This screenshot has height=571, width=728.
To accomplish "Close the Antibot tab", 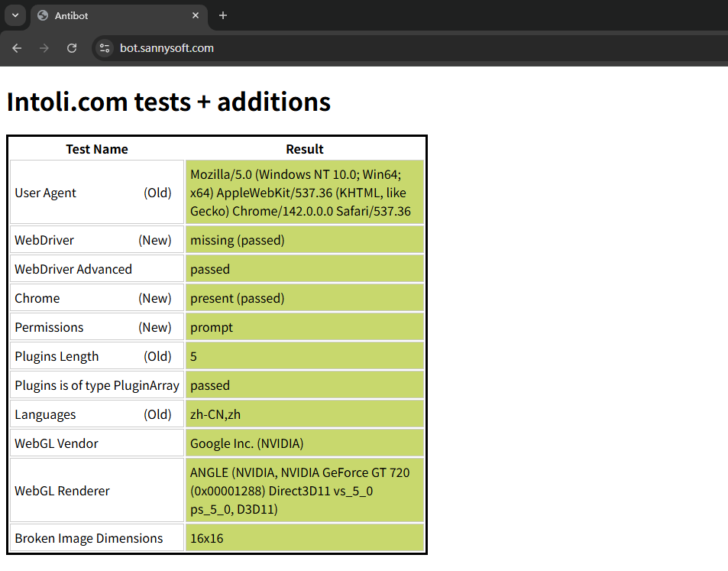I will coord(196,15).
